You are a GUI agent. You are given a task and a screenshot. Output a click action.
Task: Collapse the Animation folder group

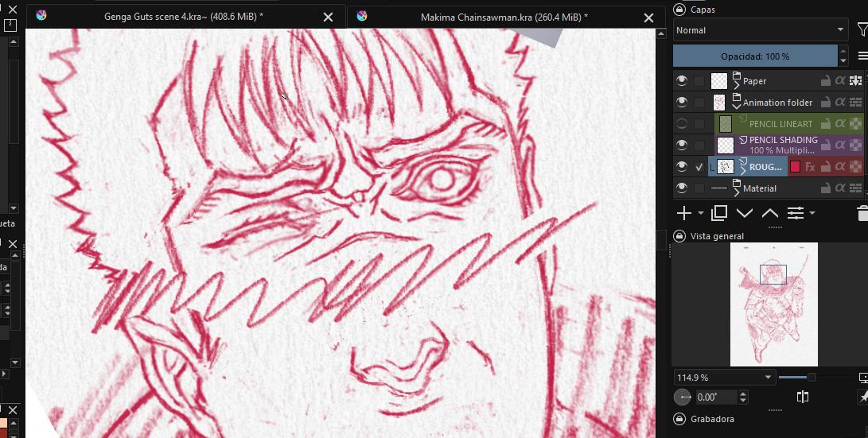tap(737, 107)
